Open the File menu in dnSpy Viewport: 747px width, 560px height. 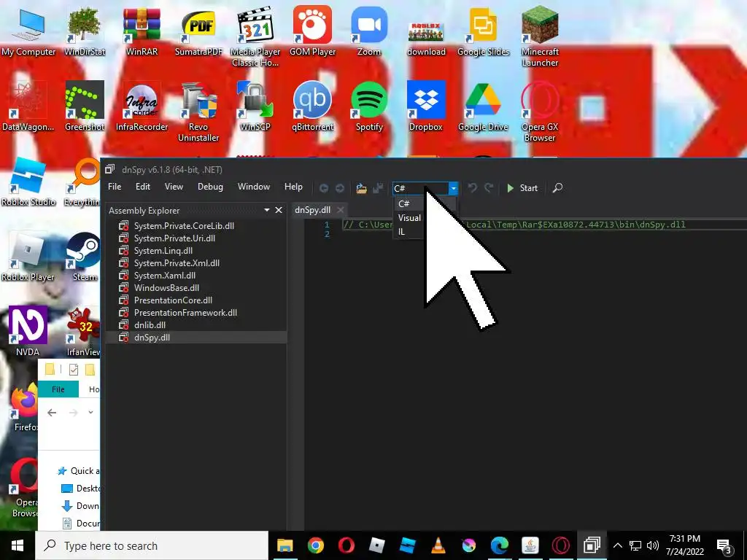coord(115,187)
